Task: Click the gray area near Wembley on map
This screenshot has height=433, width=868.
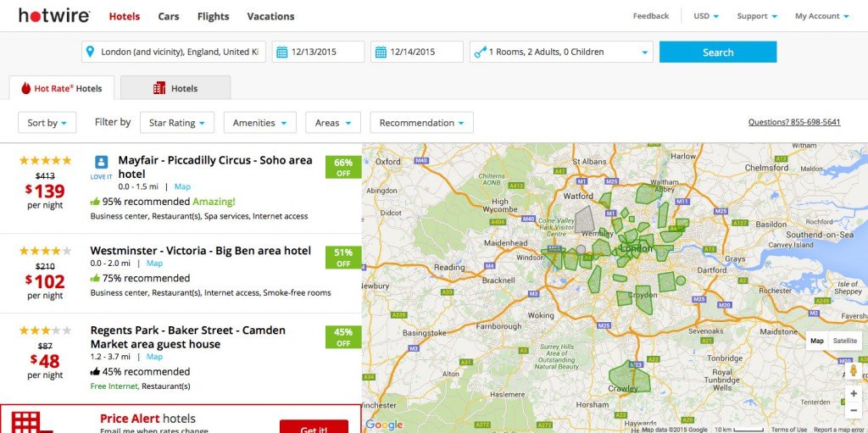Action: click(x=584, y=219)
